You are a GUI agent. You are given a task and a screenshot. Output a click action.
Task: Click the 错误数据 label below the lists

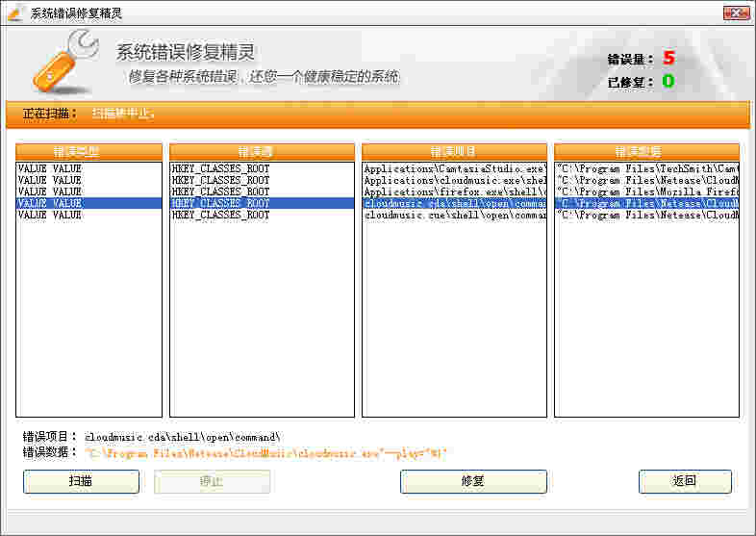[x=49, y=452]
